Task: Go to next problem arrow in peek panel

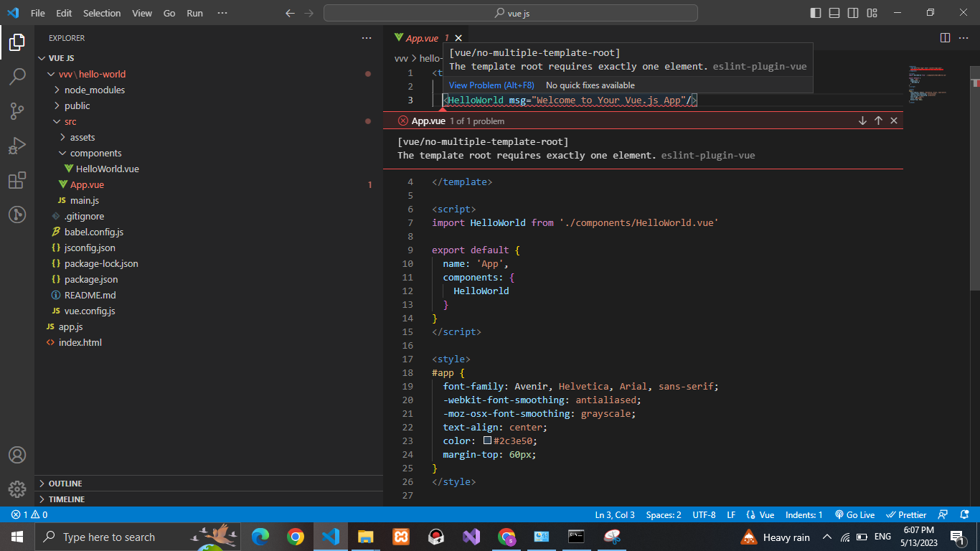Action: [862, 121]
